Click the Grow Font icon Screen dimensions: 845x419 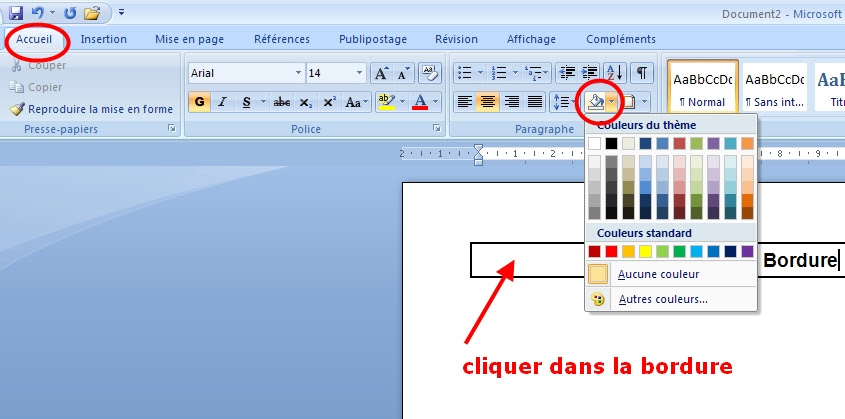pos(381,73)
